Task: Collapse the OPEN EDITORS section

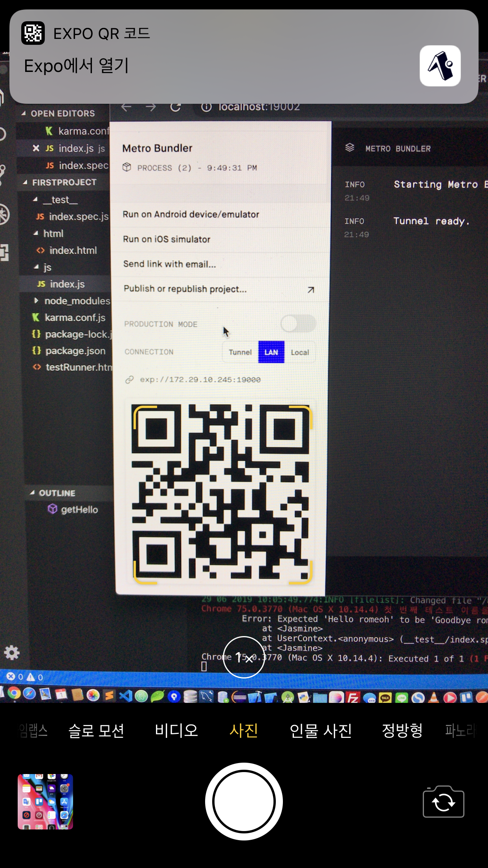Action: point(24,113)
